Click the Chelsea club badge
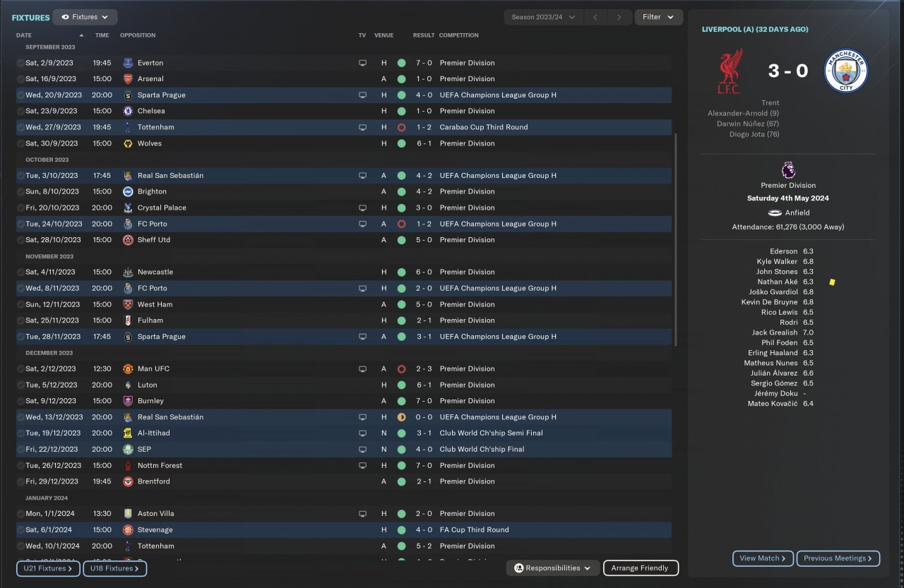 [x=128, y=111]
